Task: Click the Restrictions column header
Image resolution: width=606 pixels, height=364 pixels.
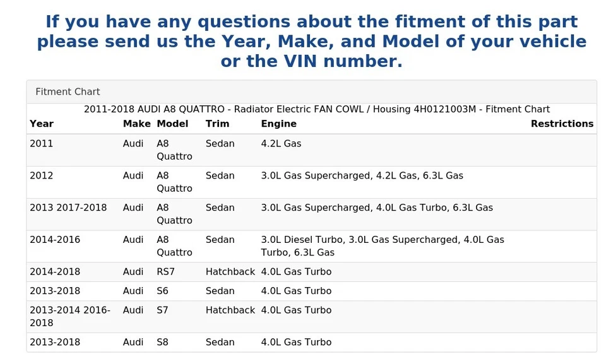Action: pos(562,124)
